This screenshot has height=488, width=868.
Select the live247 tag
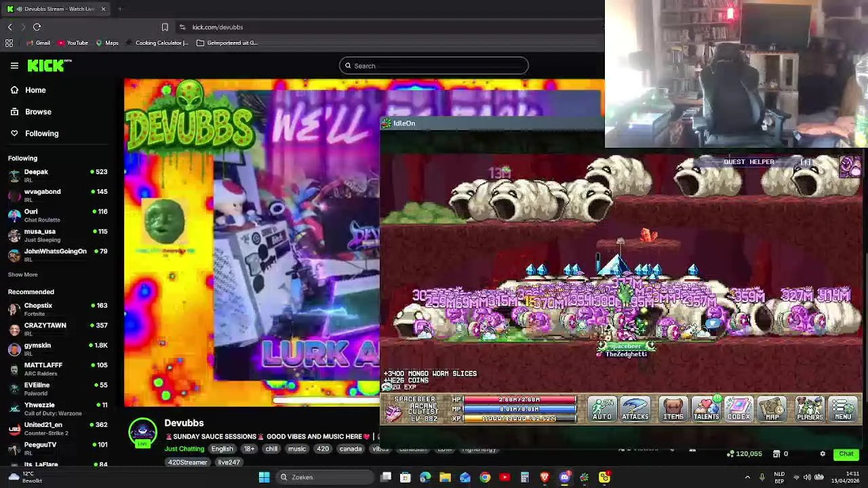229,462
